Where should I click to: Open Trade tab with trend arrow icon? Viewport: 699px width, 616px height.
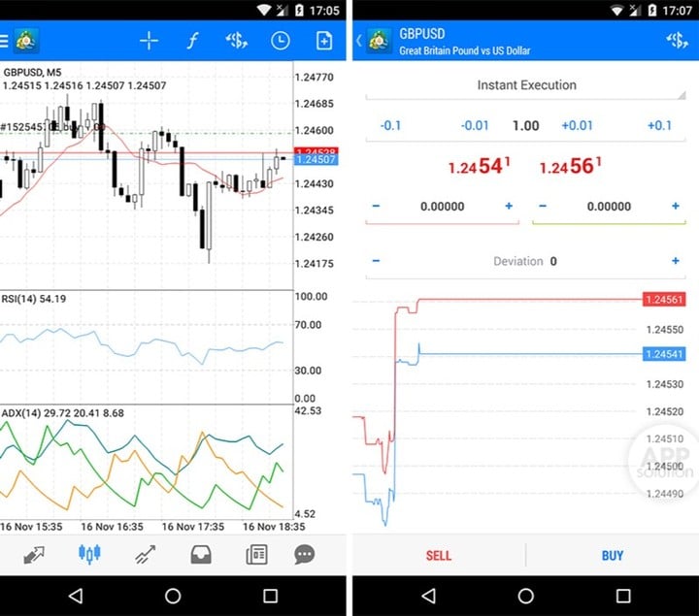click(146, 555)
